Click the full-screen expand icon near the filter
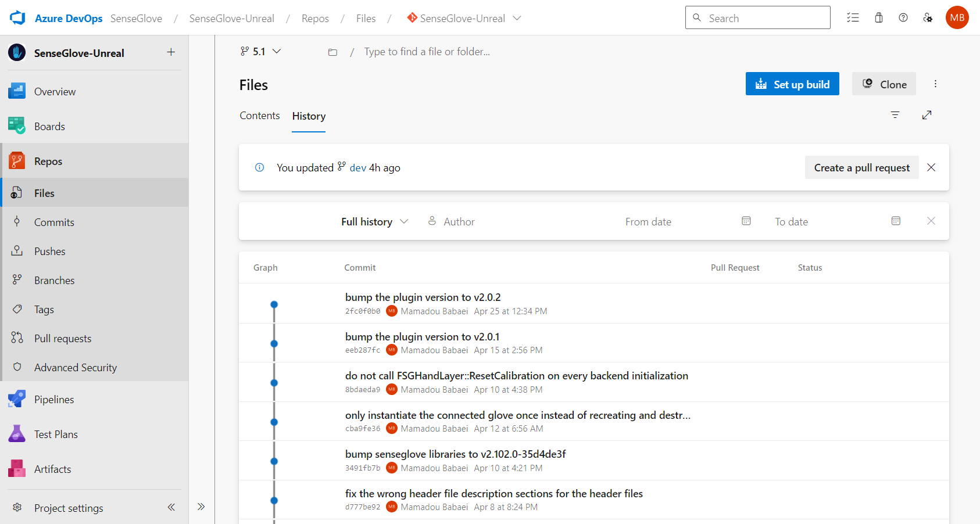Screen dimensions: 980x524 click(x=927, y=115)
